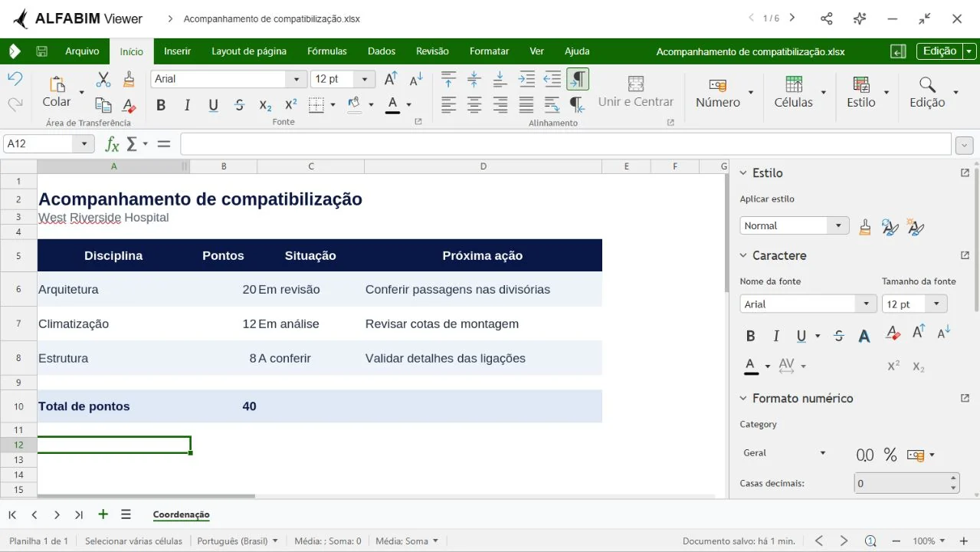Select the Clone formatting paintbrush in ribbon
The image size is (980, 552).
coord(129,79)
